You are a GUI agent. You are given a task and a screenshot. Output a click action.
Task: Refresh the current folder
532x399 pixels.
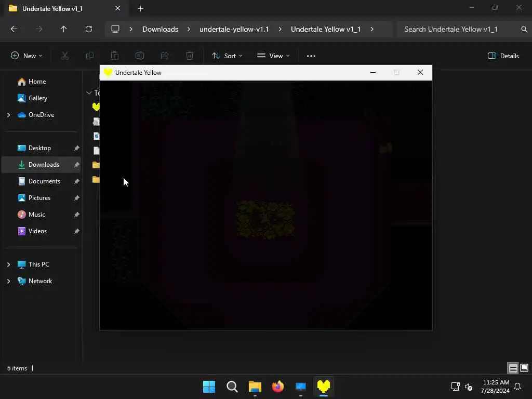89,29
